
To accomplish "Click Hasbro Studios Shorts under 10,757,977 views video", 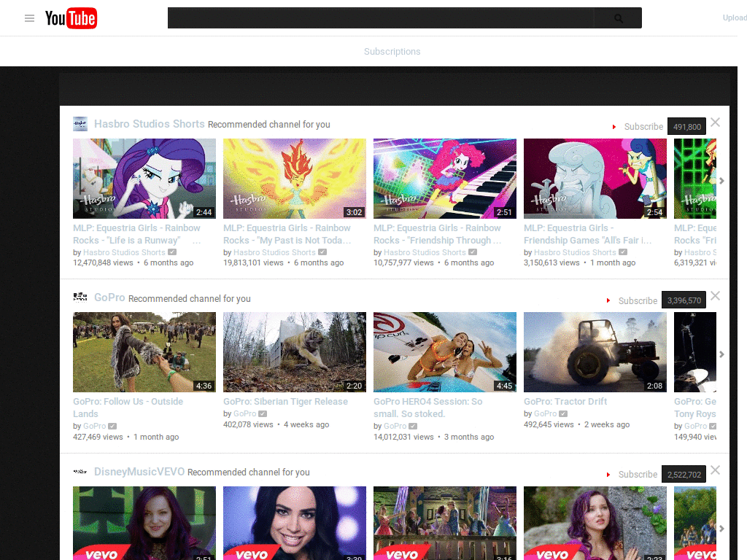I will pyautogui.click(x=425, y=252).
